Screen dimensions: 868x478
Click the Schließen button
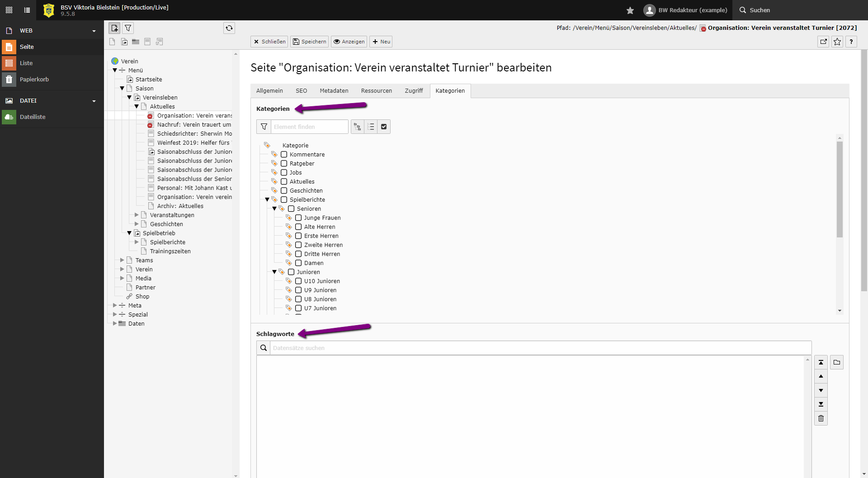[x=269, y=42]
